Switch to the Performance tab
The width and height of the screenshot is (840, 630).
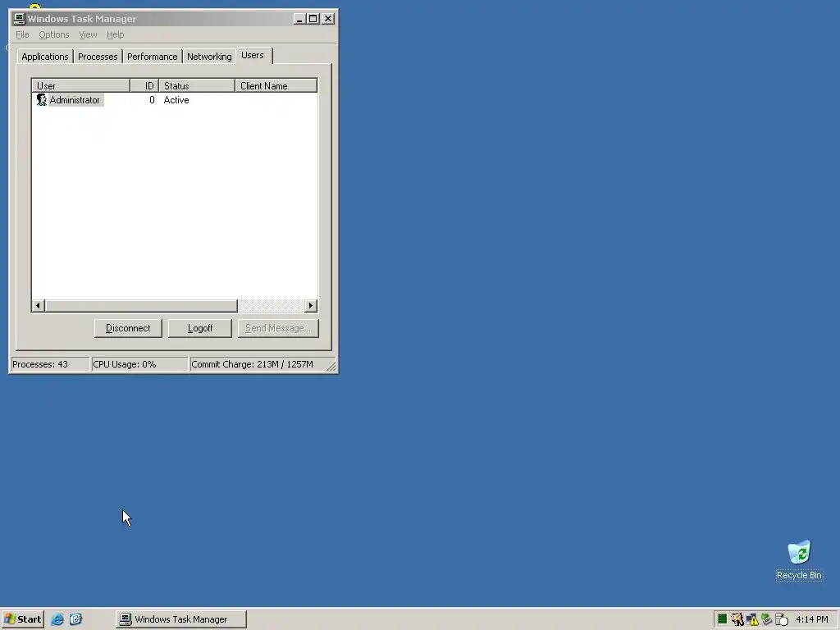coord(152,57)
